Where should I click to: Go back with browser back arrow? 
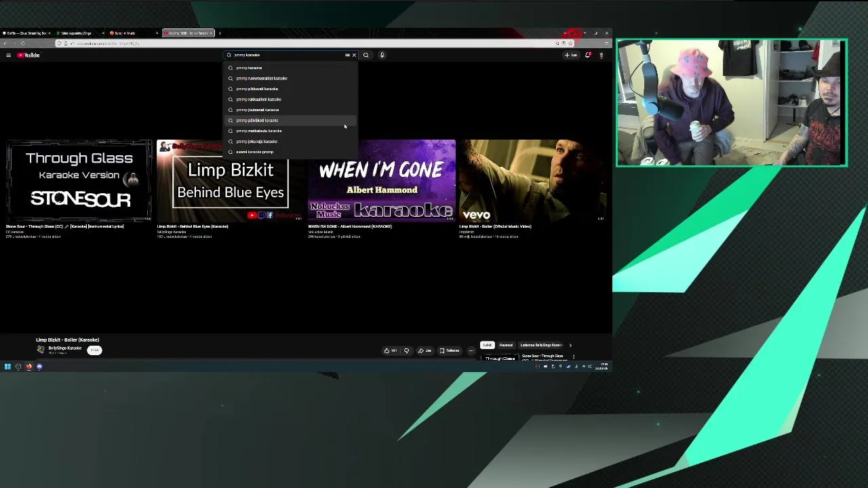pyautogui.click(x=5, y=43)
